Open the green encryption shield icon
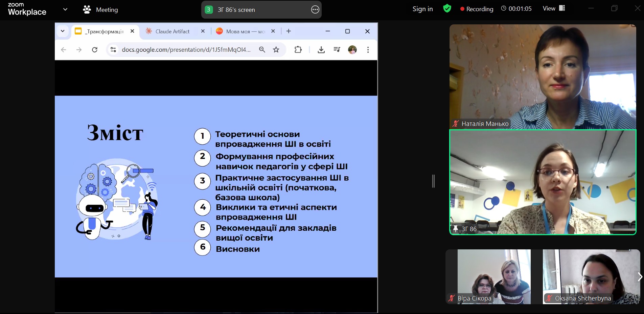The width and height of the screenshot is (644, 314). pyautogui.click(x=447, y=8)
